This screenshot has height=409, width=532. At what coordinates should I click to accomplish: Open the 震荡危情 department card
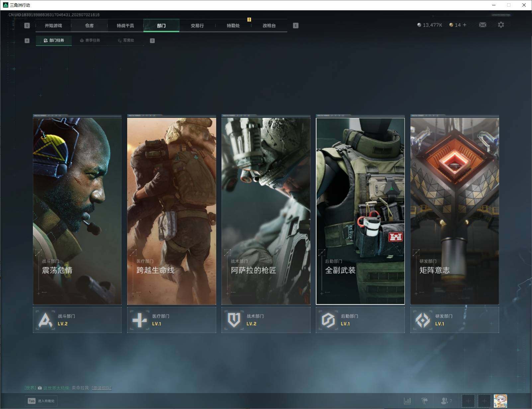[x=77, y=210]
